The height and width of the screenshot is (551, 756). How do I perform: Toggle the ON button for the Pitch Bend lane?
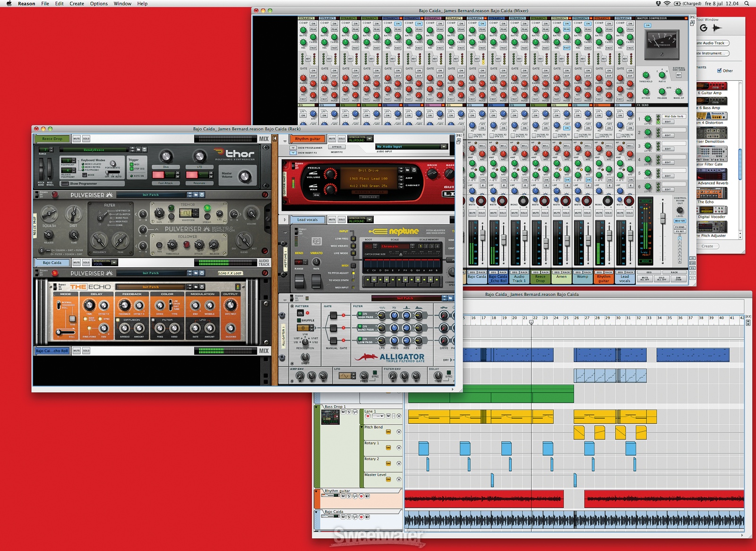coord(388,432)
